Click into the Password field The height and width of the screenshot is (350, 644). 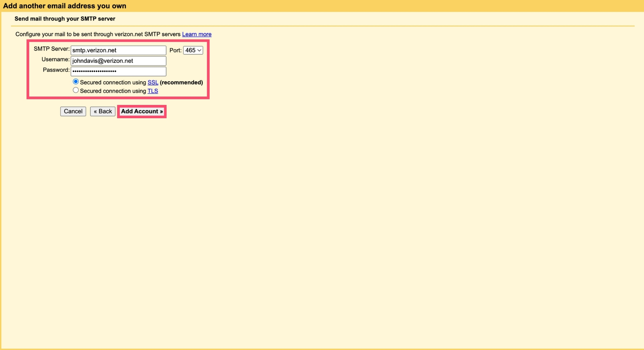[x=118, y=71]
